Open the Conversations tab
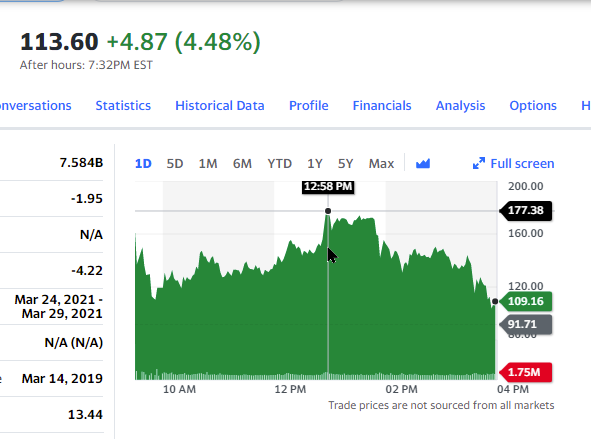This screenshot has width=591, height=439. [x=35, y=106]
